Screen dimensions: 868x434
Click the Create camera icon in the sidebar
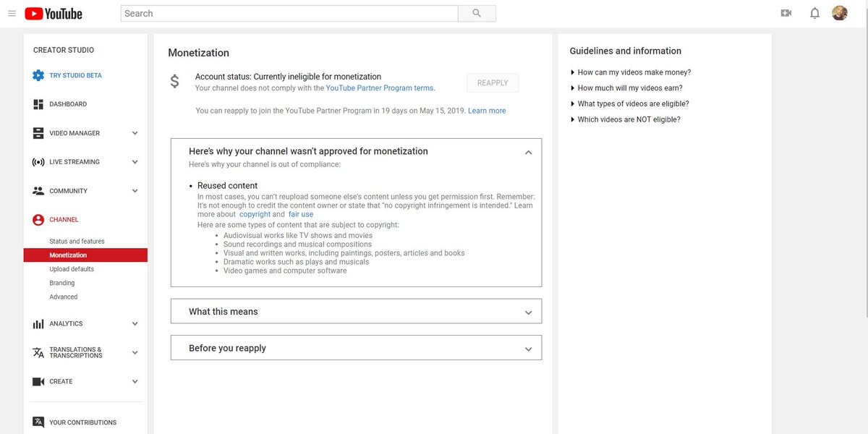38,381
